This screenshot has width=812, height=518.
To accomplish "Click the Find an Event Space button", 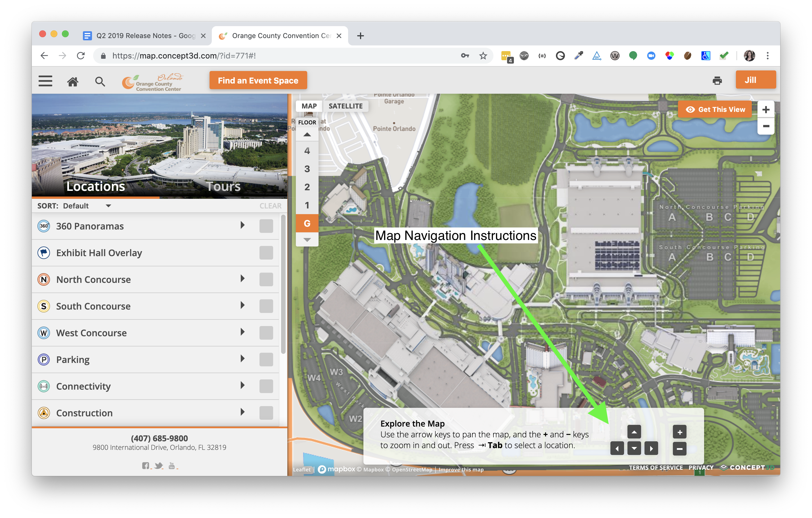I will point(258,81).
